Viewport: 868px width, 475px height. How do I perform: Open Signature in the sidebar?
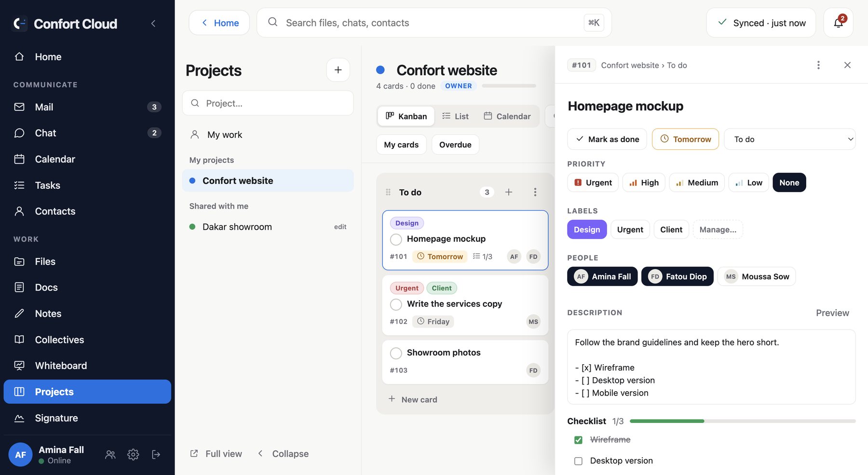click(x=87, y=418)
